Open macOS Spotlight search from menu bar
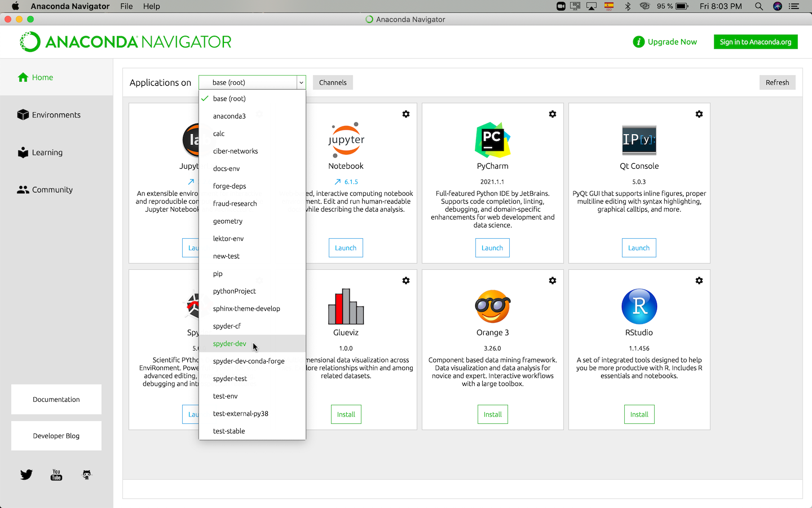 tap(759, 6)
